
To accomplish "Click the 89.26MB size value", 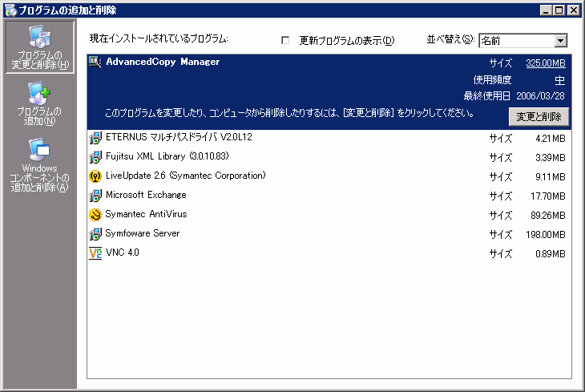I will (x=547, y=216).
